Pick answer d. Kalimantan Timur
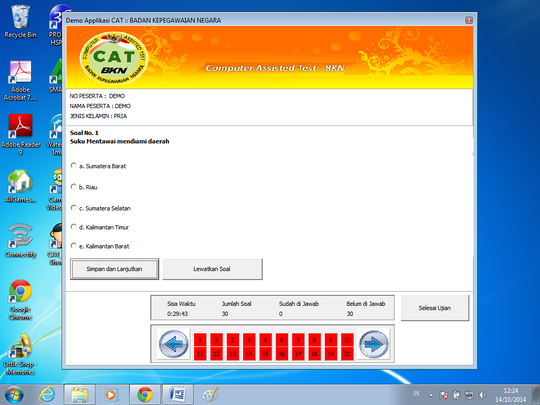 click(x=73, y=227)
